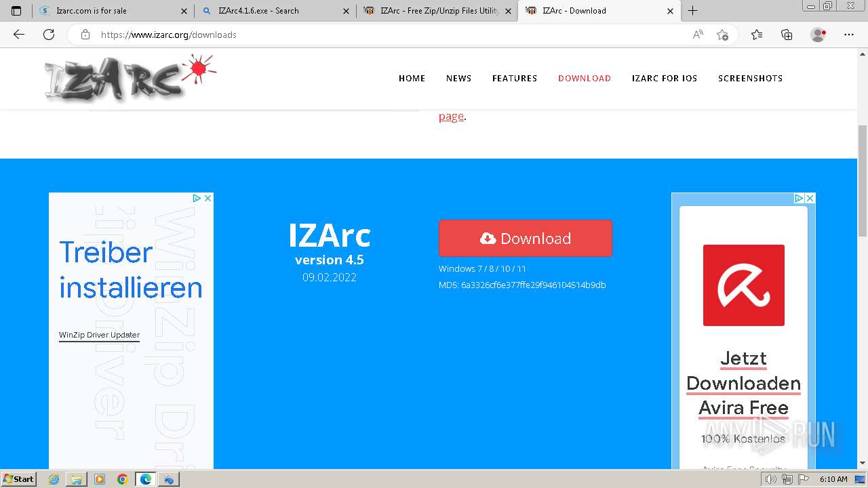Open SCREENSHOTS in site navigation
This screenshot has width=868, height=488.
pos(750,78)
